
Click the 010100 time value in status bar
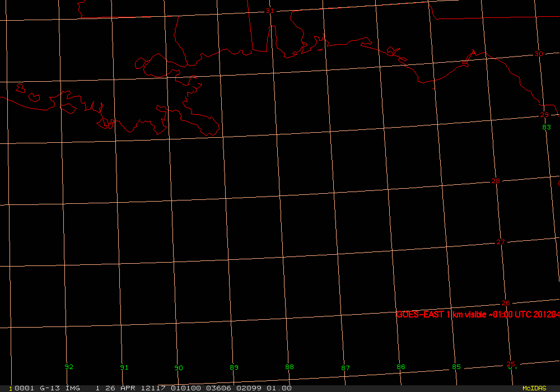(186, 388)
